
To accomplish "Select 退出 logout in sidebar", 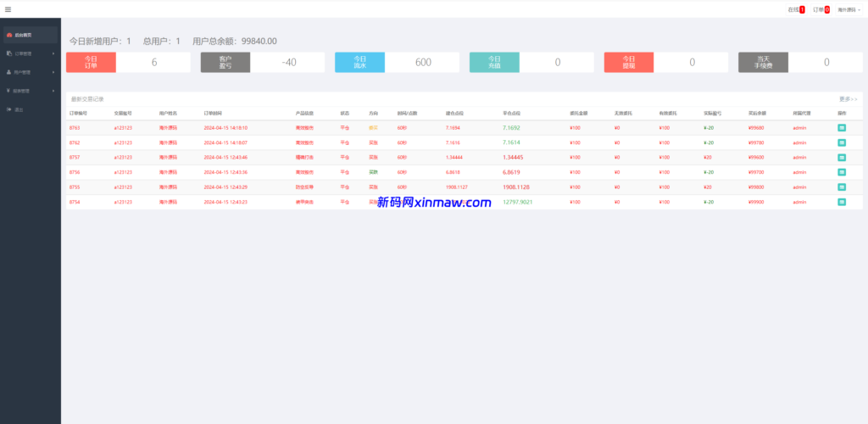I will click(19, 109).
